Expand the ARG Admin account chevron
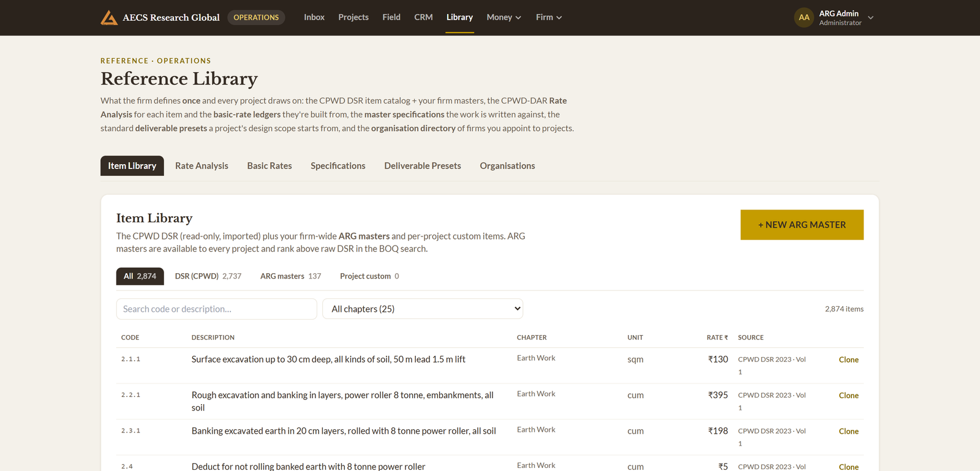This screenshot has width=980, height=471. (x=870, y=18)
